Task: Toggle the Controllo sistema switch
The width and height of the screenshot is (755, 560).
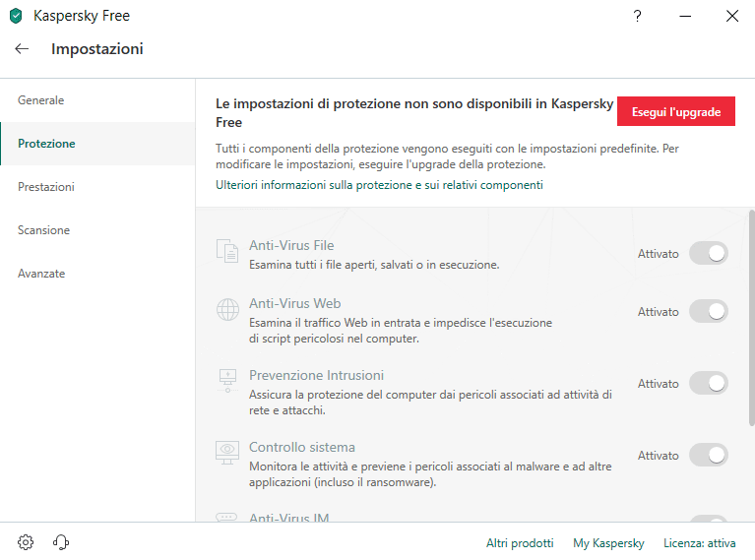Action: [x=708, y=455]
